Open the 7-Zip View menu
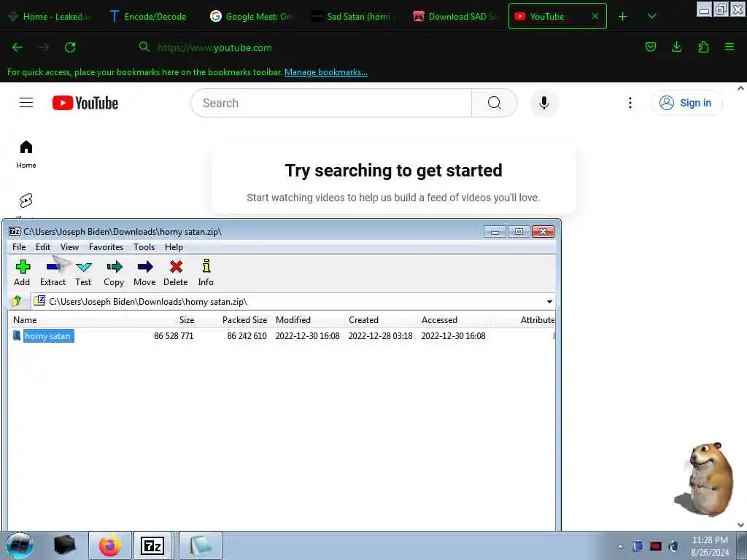 [x=69, y=247]
